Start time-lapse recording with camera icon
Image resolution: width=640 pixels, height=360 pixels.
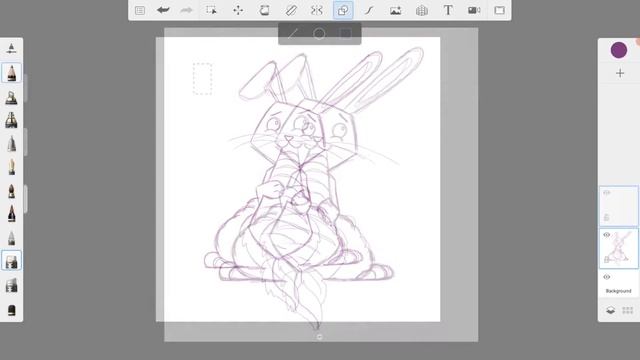[474, 10]
